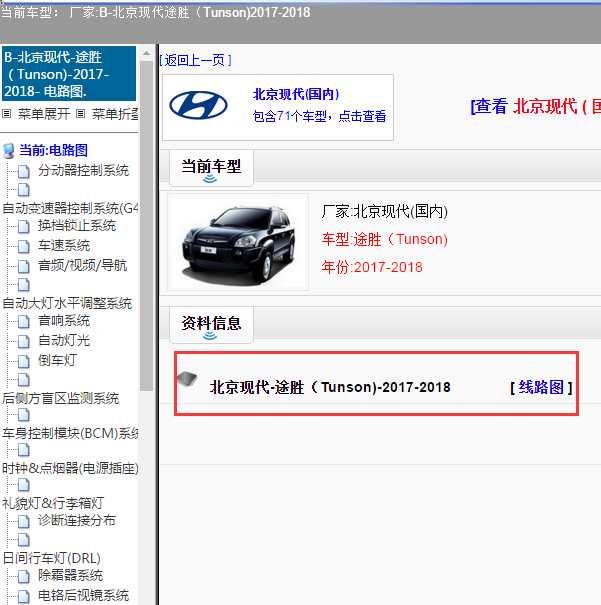Click 菜单展开 expand-all icon

coord(6,113)
